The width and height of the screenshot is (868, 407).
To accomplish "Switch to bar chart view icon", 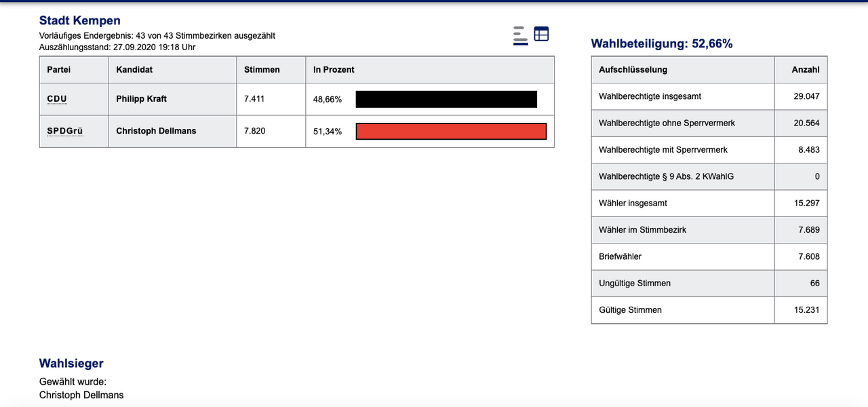I will [520, 35].
